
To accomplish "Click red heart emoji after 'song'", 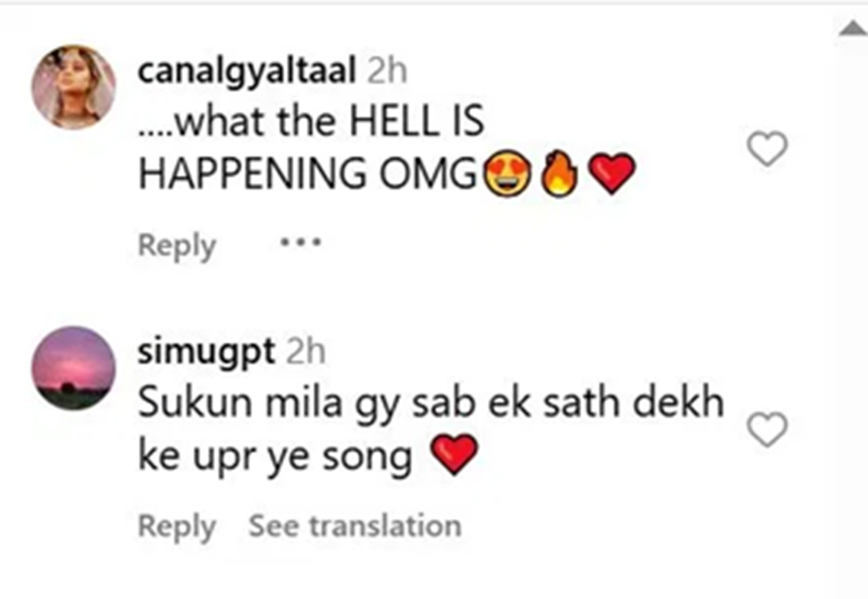I will [455, 458].
